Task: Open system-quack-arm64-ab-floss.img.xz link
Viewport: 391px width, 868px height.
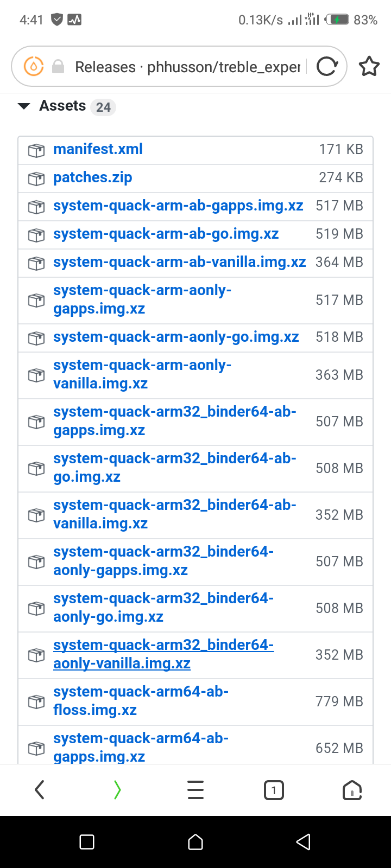Action: (x=141, y=701)
